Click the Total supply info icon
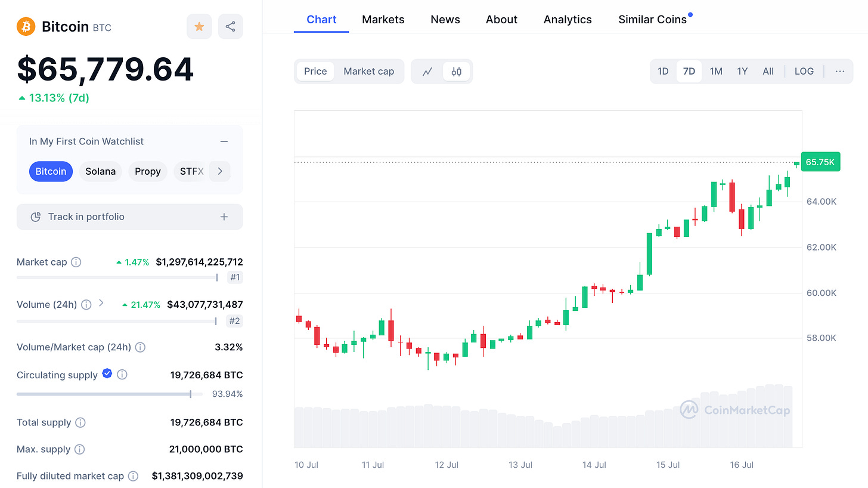Viewport: 868px width, 488px height. (80, 422)
